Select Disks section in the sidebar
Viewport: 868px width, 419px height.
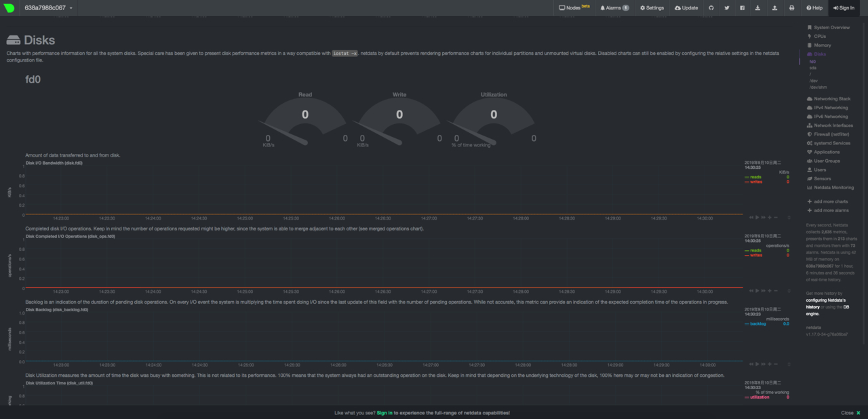coord(816,54)
